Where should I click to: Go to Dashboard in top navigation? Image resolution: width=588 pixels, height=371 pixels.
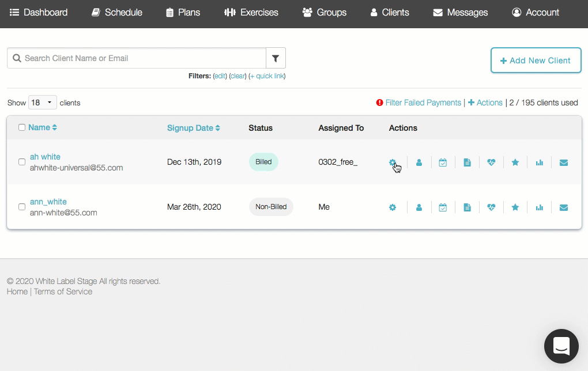click(x=39, y=12)
